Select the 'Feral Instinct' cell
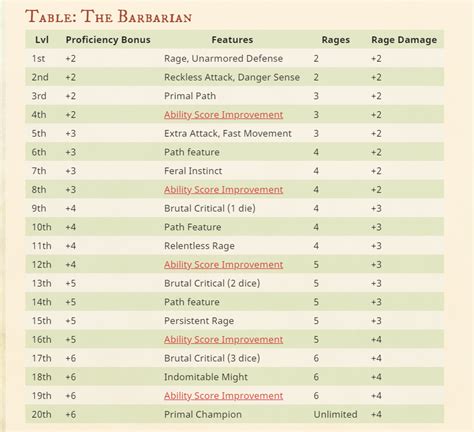474x432 pixels. tap(193, 171)
